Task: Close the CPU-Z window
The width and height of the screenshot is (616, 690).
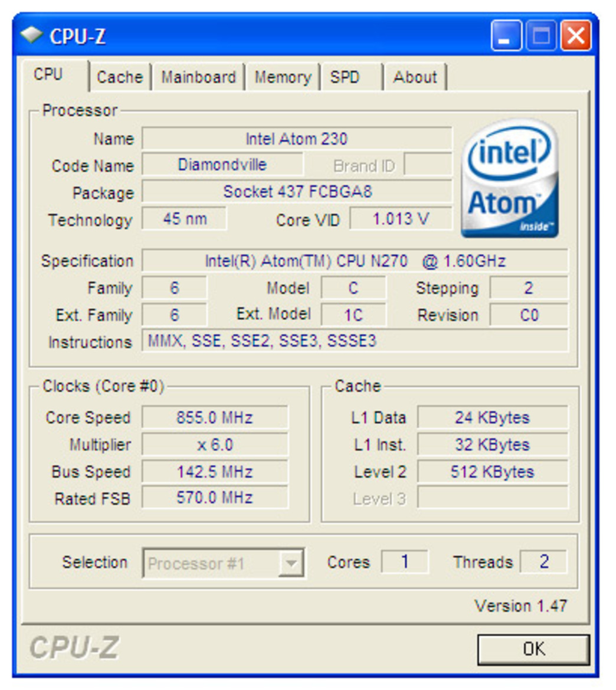Action: point(575,35)
